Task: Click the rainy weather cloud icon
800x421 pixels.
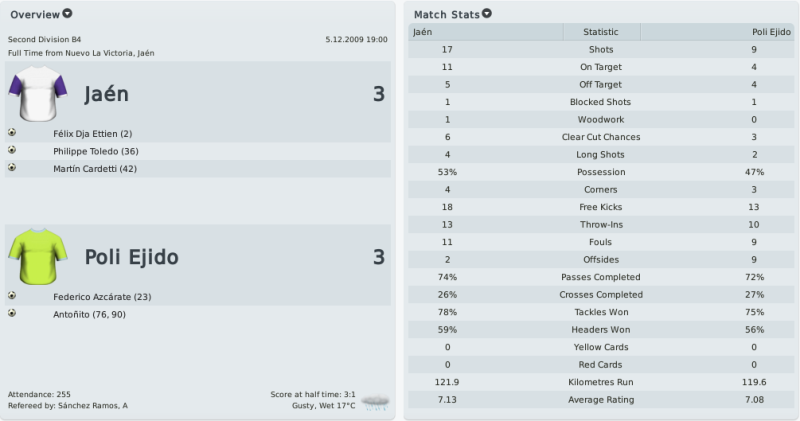Action: pyautogui.click(x=375, y=402)
